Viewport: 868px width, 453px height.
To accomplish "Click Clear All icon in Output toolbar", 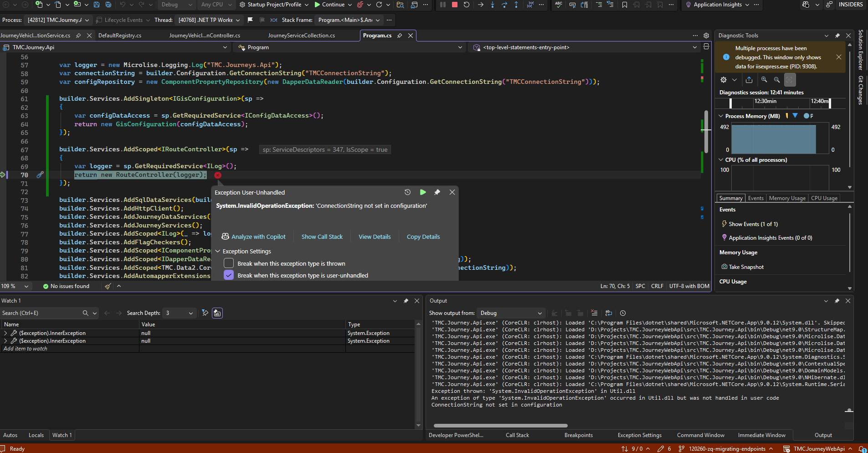I will 594,313.
